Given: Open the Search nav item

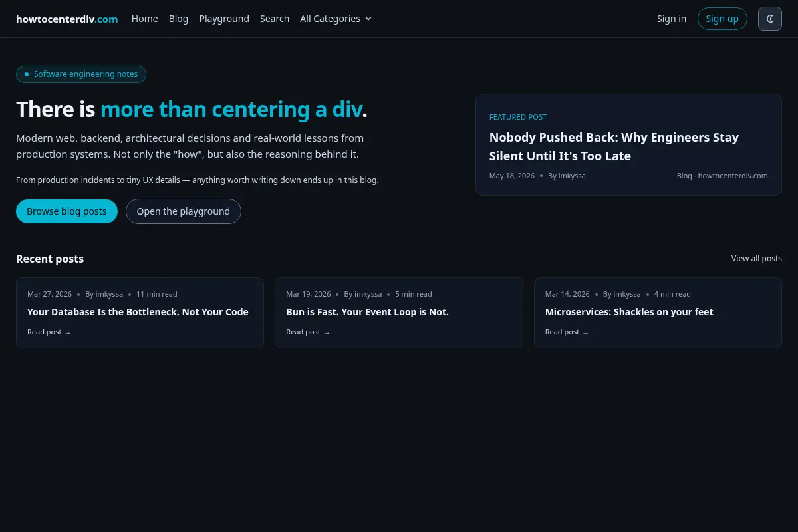Looking at the screenshot, I should click(275, 19).
